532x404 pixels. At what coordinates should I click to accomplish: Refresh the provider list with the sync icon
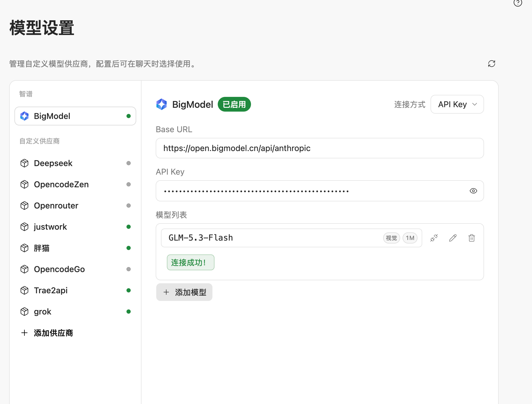coord(491,64)
